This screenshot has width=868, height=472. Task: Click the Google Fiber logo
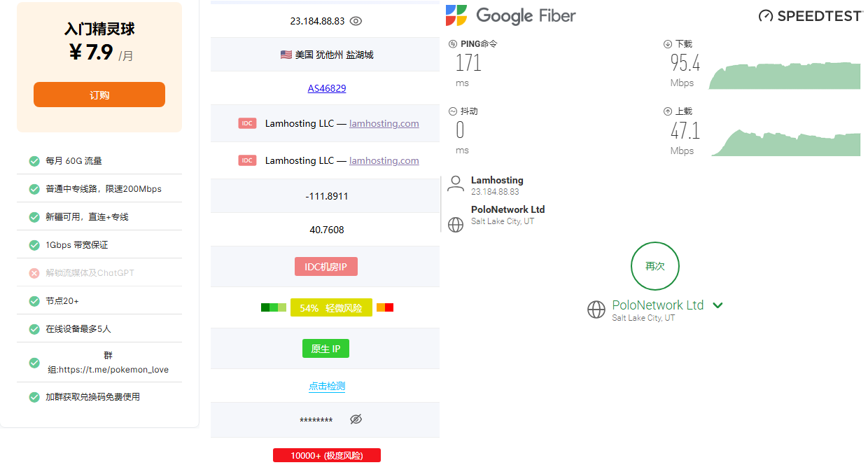510,15
